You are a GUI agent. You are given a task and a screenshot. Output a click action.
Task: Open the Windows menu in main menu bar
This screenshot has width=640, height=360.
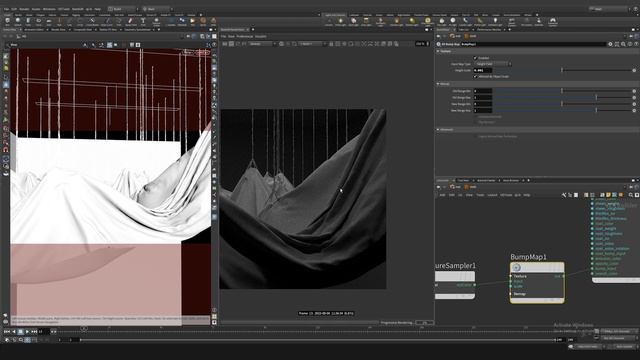pyautogui.click(x=49, y=9)
